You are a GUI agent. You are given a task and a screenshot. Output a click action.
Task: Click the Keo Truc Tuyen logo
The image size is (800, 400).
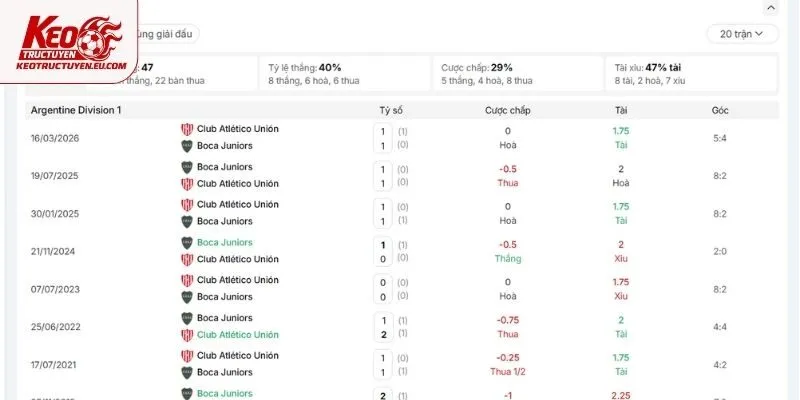69,42
